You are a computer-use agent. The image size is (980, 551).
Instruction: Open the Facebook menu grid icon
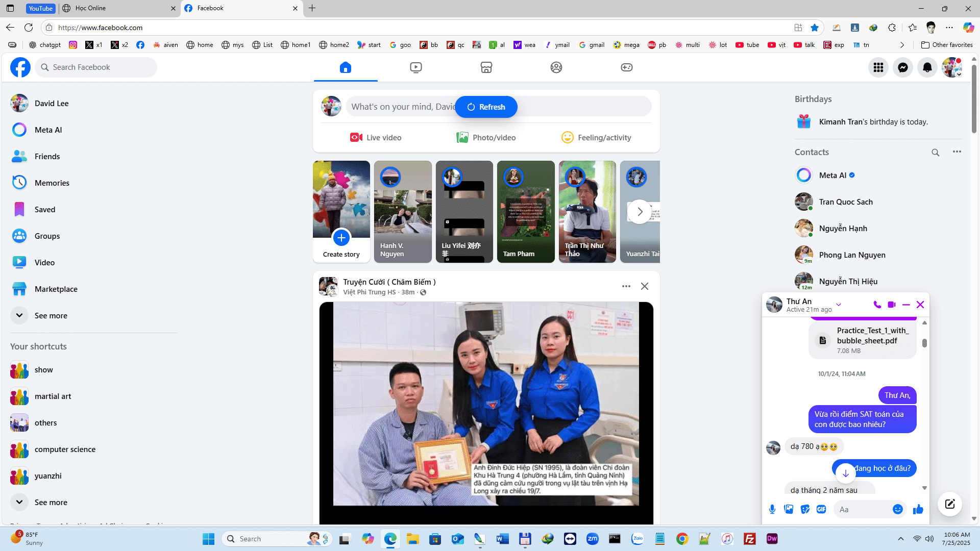[x=878, y=67]
